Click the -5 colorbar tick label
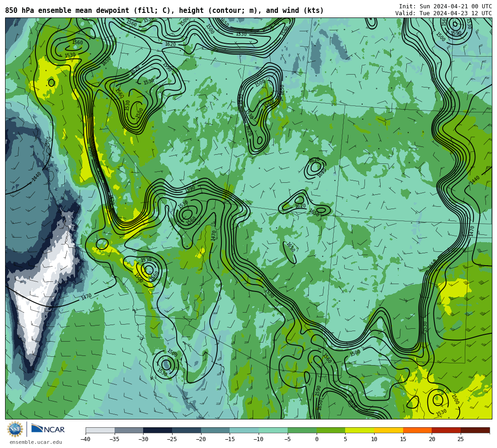497x448 pixels. 288,439
